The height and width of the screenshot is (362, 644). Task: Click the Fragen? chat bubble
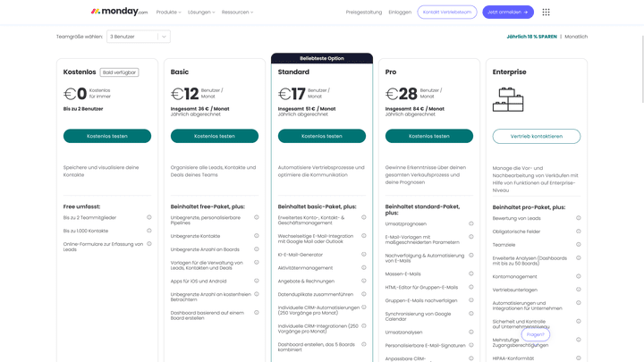[x=535, y=334]
